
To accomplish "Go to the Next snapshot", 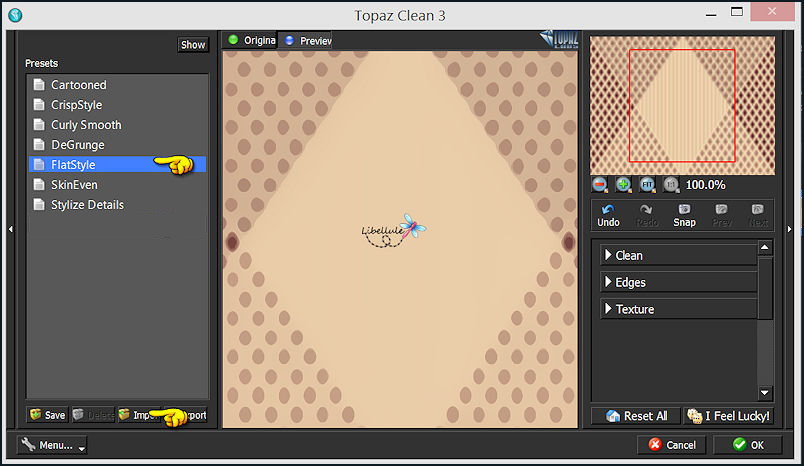I will (x=758, y=216).
